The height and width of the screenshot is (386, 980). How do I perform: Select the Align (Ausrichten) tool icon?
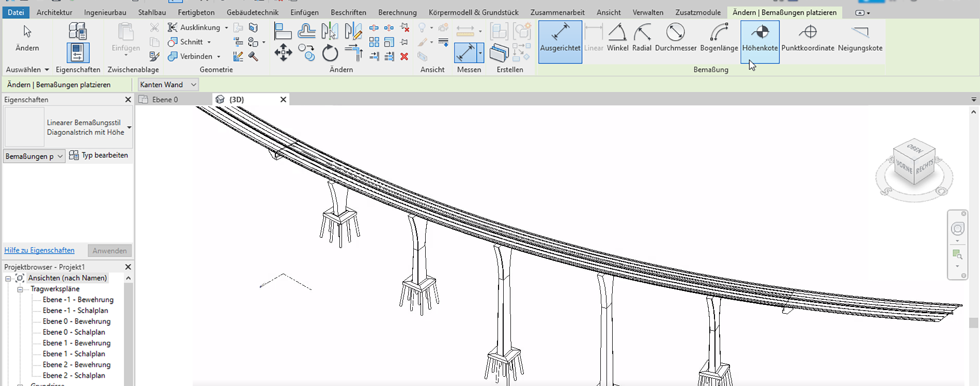283,32
